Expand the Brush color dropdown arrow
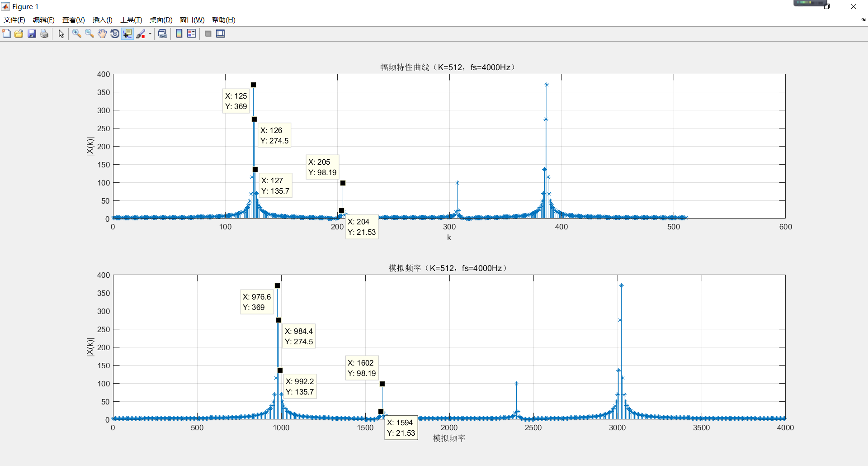This screenshot has height=466, width=868. tap(150, 33)
